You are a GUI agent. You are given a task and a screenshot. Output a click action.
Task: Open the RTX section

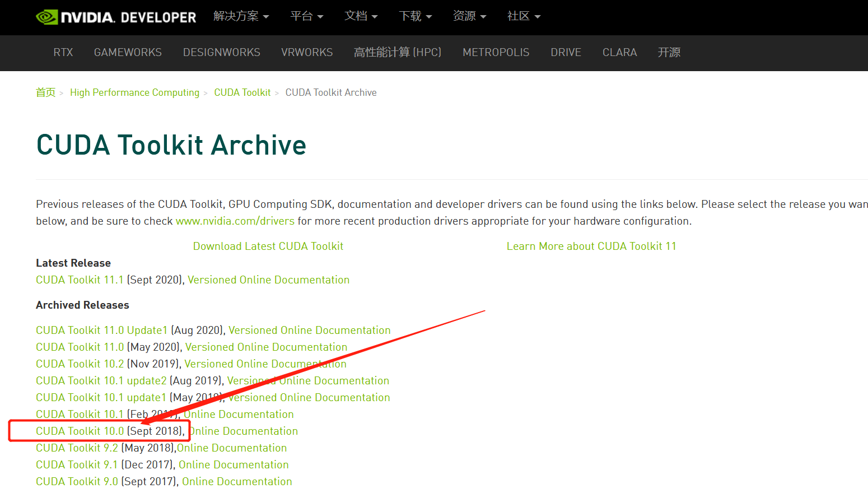(x=63, y=52)
